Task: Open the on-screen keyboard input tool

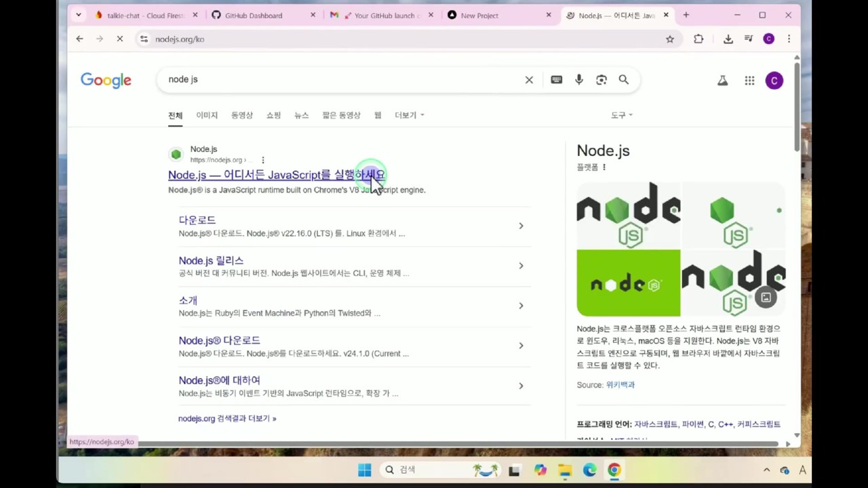Action: [x=557, y=80]
